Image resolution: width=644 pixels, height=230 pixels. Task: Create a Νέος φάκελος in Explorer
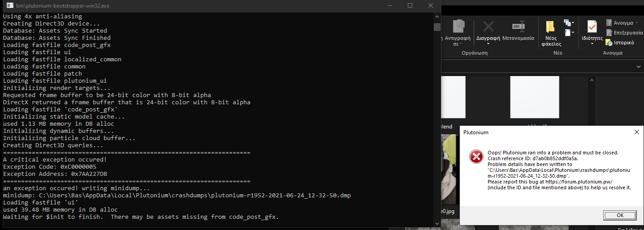point(551,34)
